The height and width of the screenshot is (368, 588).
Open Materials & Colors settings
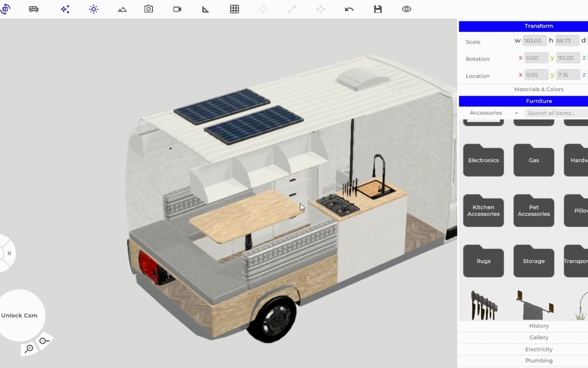tap(539, 89)
